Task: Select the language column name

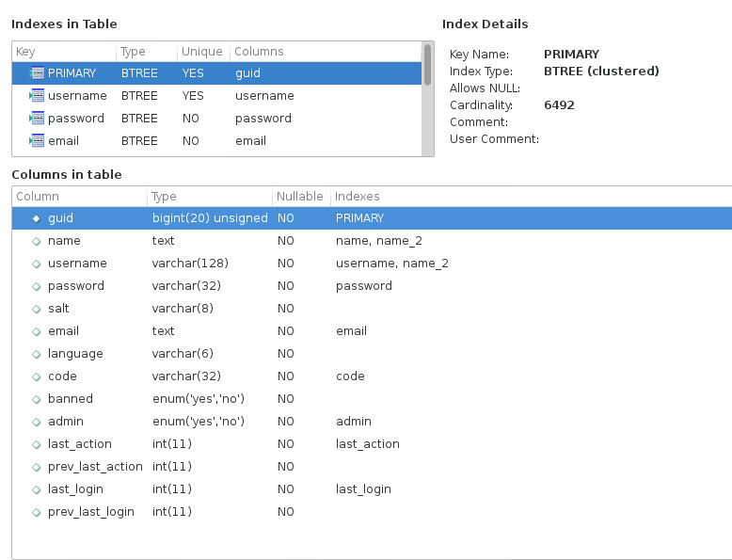Action: (75, 354)
